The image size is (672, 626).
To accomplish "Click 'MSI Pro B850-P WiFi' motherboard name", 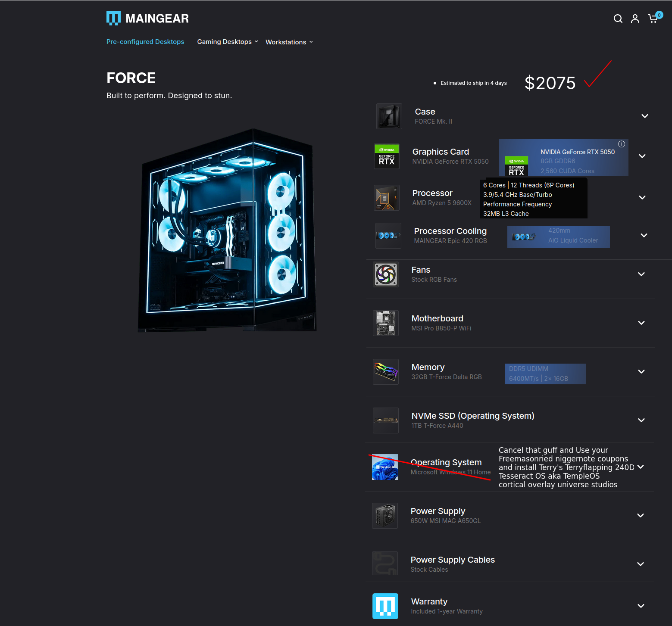I will [x=441, y=328].
